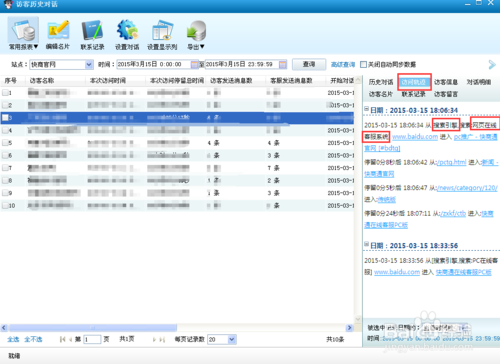Image resolution: width=500 pixels, height=364 pixels.
Task: Click the horizontal scrollbar thumb below the table
Action: coord(93,328)
